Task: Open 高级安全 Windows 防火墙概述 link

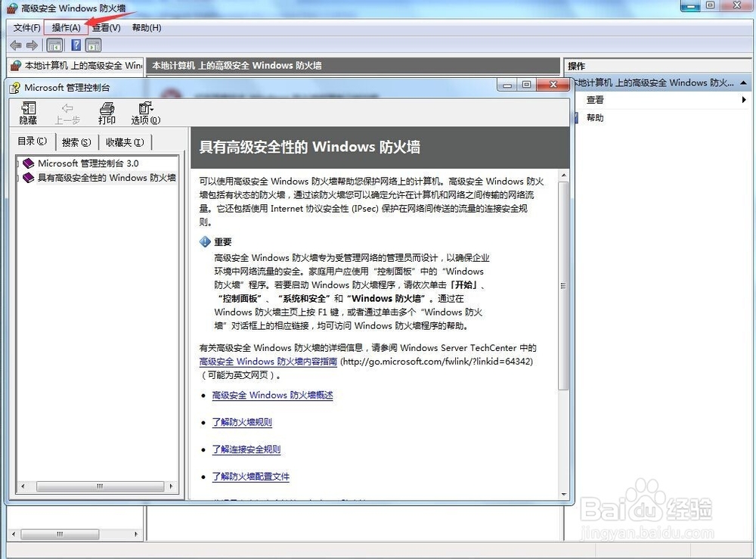Action: click(272, 395)
